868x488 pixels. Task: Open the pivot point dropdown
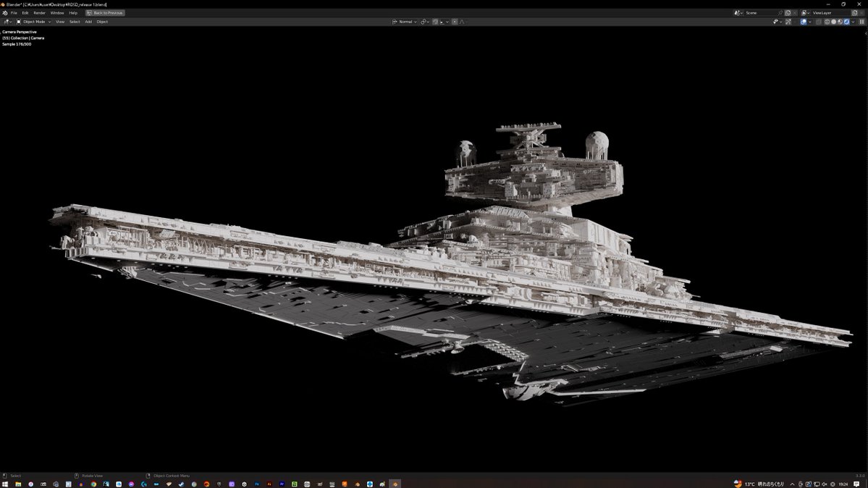[425, 22]
